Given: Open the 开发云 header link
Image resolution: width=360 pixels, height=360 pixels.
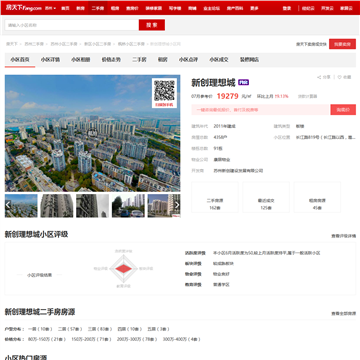Looking at the screenshot, I should pyautogui.click(x=327, y=8).
